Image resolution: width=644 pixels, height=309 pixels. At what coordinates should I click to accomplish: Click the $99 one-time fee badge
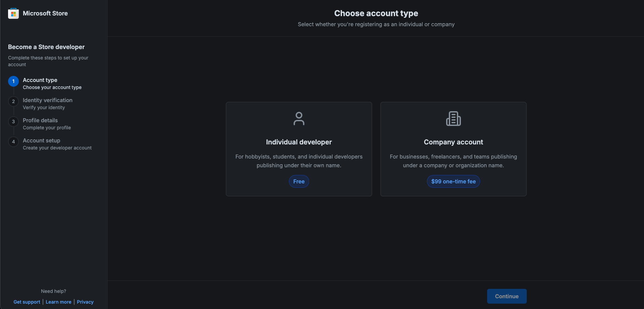[x=454, y=181]
